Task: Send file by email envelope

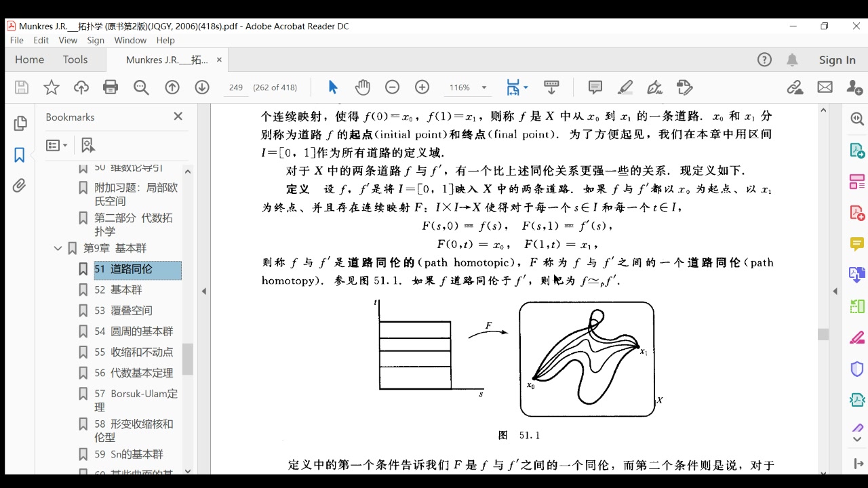Action: pyautogui.click(x=825, y=87)
